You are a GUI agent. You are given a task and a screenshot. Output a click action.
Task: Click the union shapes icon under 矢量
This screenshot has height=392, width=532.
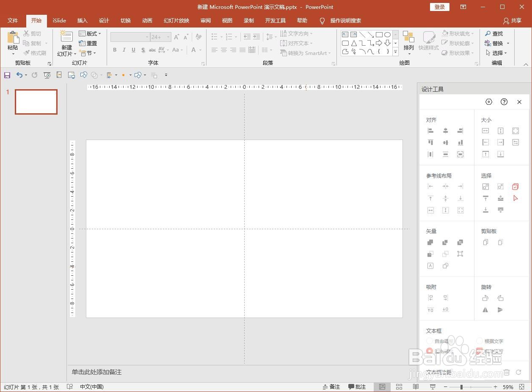tap(430, 242)
